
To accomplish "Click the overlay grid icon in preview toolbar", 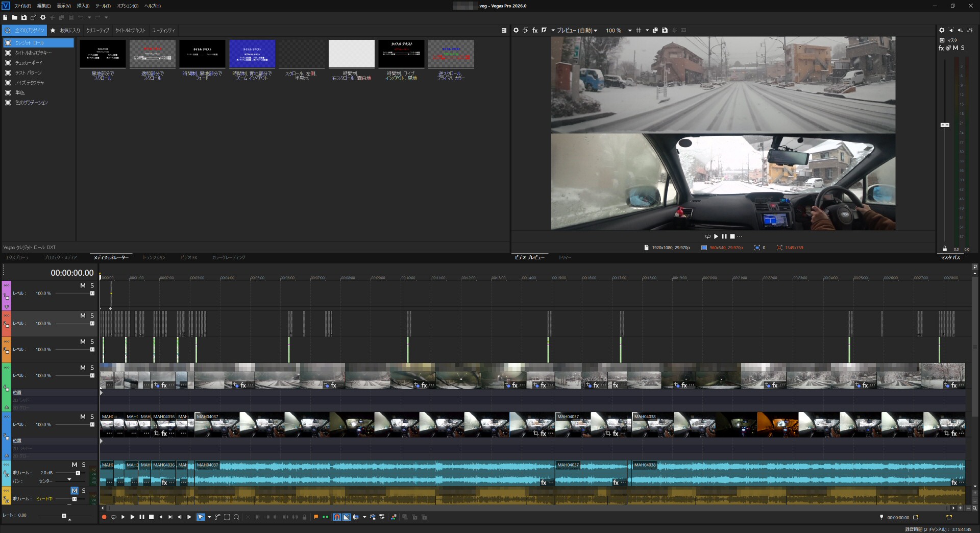I will coord(639,31).
